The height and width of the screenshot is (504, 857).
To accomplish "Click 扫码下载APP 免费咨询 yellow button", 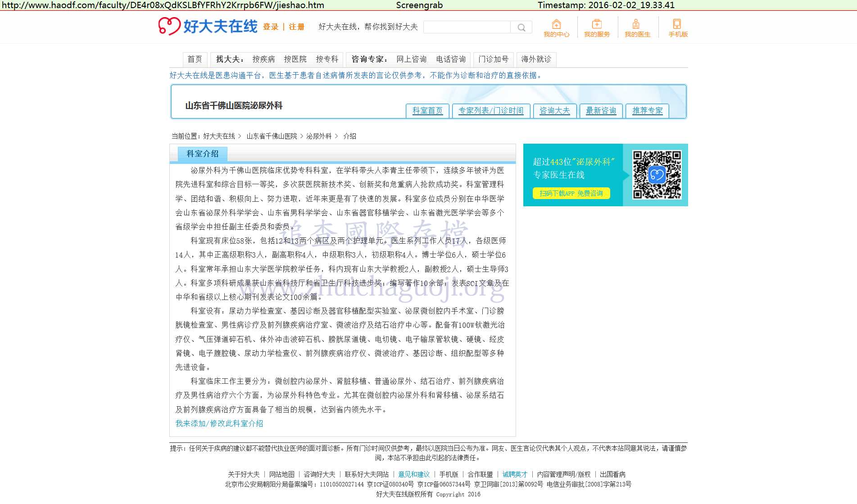I will [x=571, y=193].
